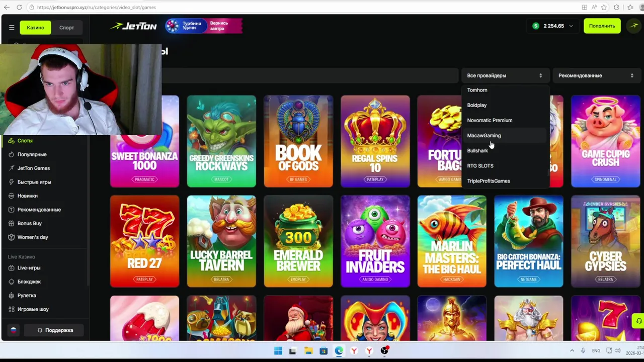Viewport: 644px width, 362px height.
Task: Open Lucky Barrel Tavern game
Action: 221,241
